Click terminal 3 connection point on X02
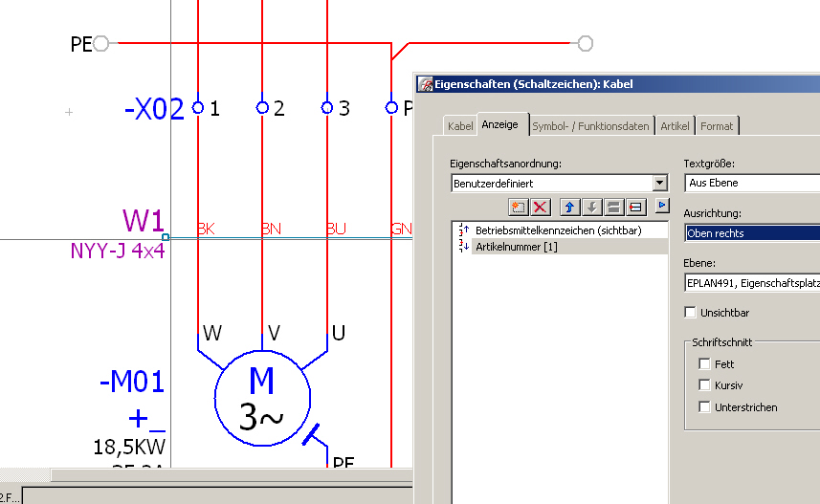Image resolution: width=820 pixels, height=504 pixels. [327, 108]
